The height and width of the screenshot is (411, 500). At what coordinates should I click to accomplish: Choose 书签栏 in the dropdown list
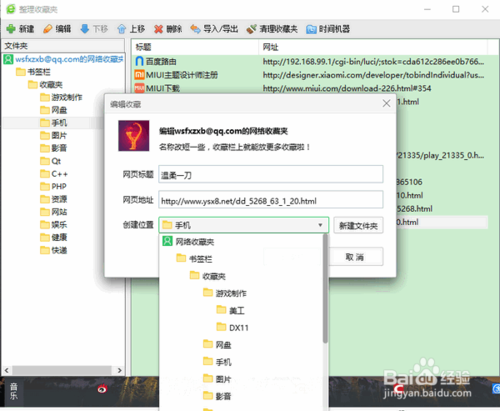pos(194,259)
